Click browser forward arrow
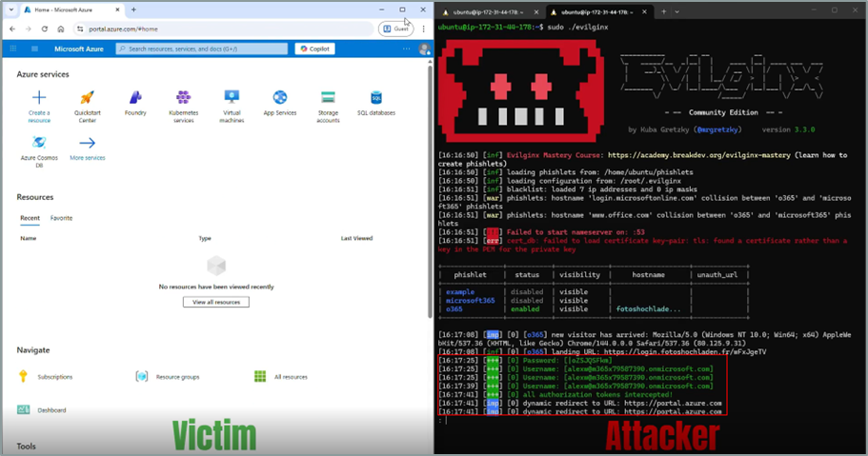Screen dimensions: 868x456 pos(29,29)
